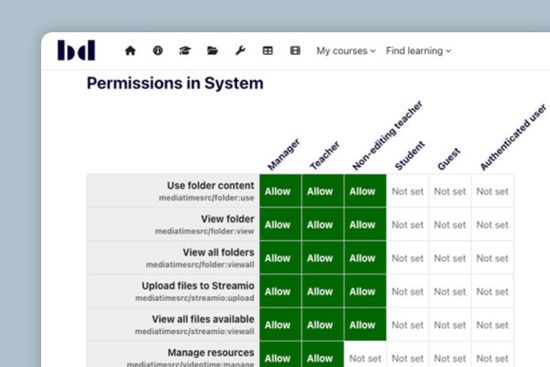Click Manager Allow for Use folder content
The image size is (550, 367).
pyautogui.click(x=280, y=191)
